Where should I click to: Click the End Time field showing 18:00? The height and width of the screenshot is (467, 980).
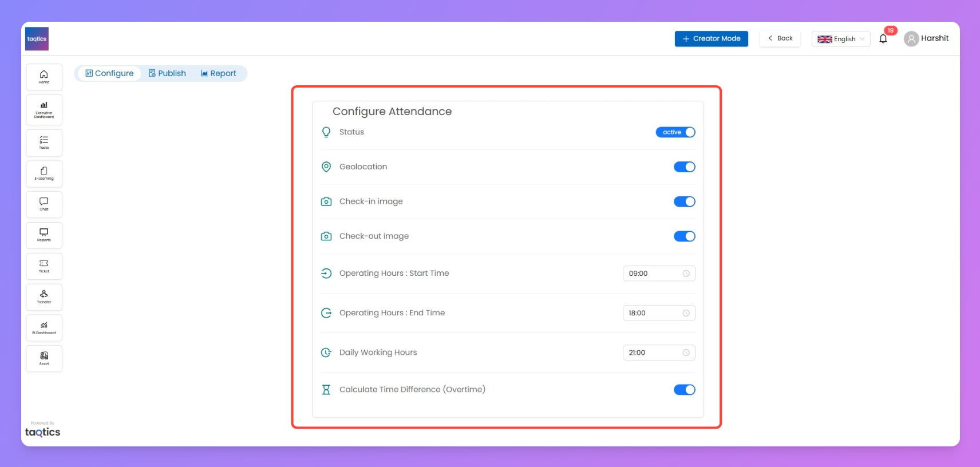click(x=659, y=313)
